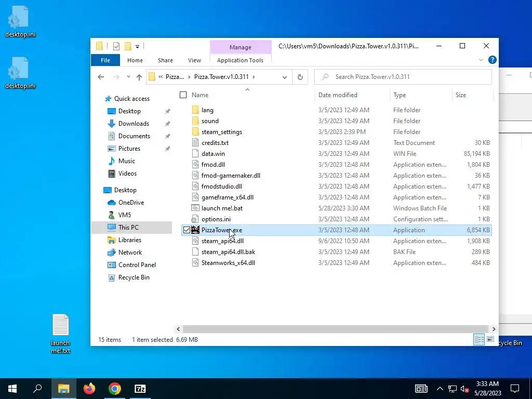The width and height of the screenshot is (532, 399).
Task: Open Documents in navigation pane
Action: point(134,136)
